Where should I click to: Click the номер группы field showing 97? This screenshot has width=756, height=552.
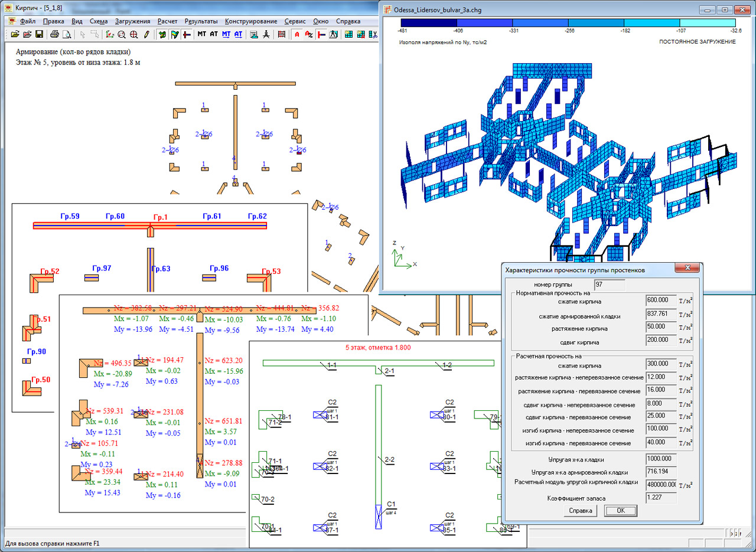[610, 285]
